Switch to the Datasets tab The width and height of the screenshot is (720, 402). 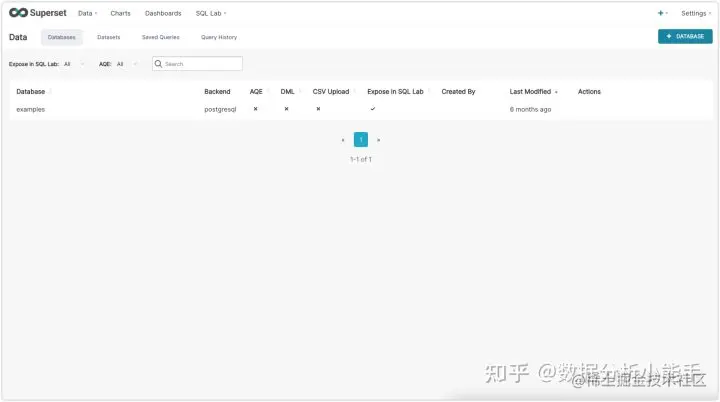click(x=108, y=37)
